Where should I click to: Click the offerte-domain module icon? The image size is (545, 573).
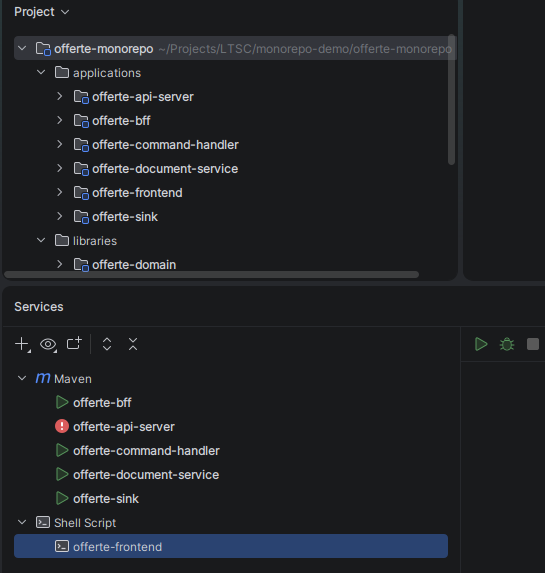(81, 265)
